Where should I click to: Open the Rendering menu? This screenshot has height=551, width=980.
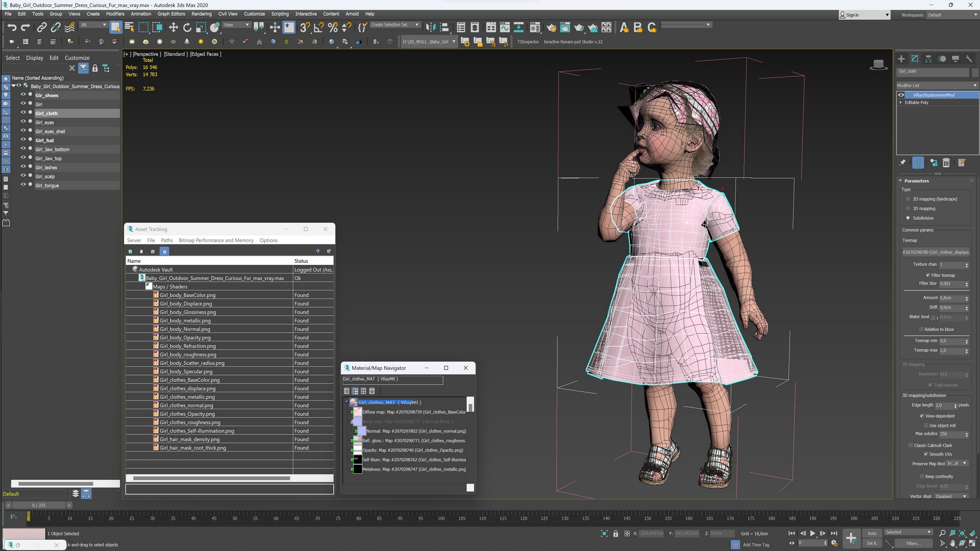point(202,14)
